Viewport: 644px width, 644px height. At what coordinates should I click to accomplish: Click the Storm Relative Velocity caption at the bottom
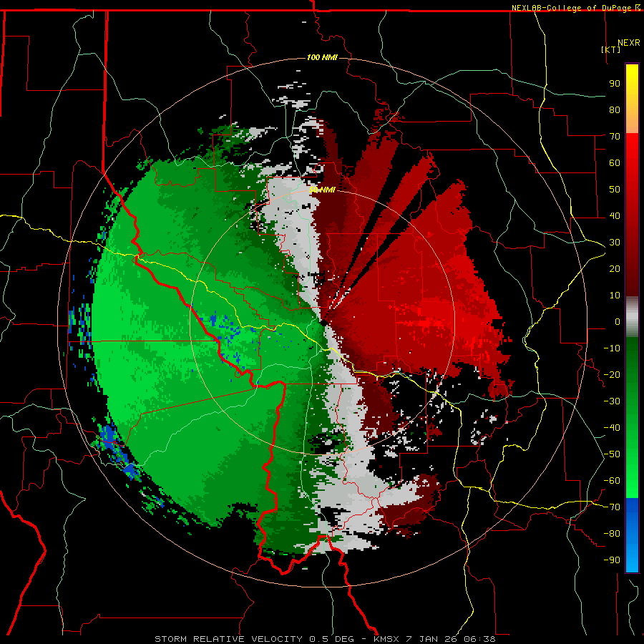(x=325, y=639)
